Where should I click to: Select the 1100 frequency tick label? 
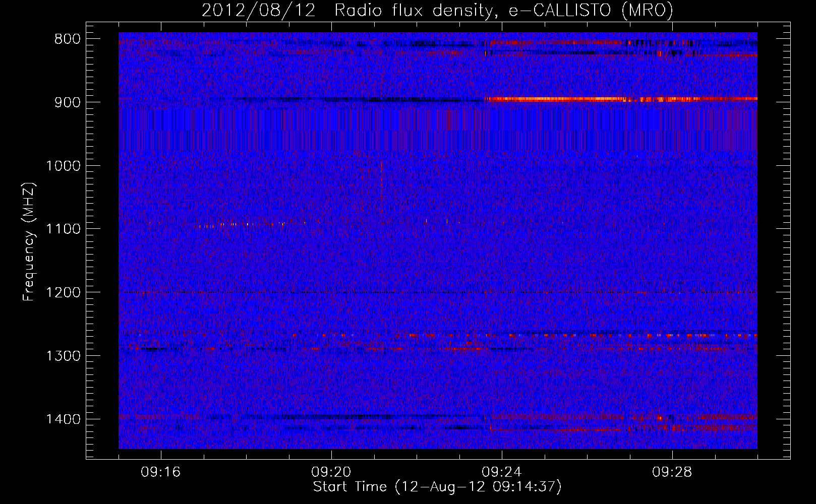pos(63,229)
